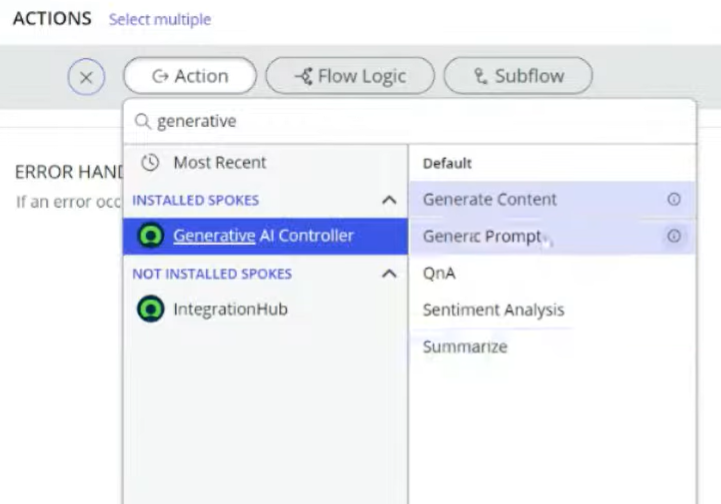Open the Flow Logic tab button
This screenshot has height=504, width=721.
350,76
